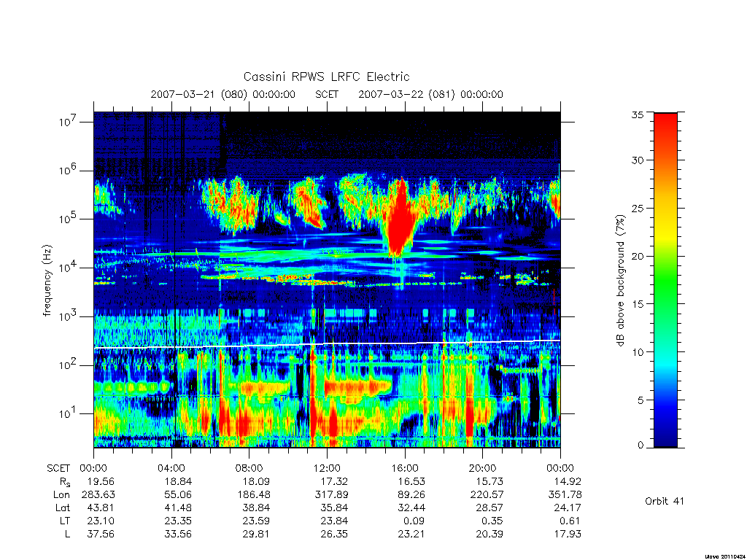Click the "Orbit 41" label

(x=664, y=501)
